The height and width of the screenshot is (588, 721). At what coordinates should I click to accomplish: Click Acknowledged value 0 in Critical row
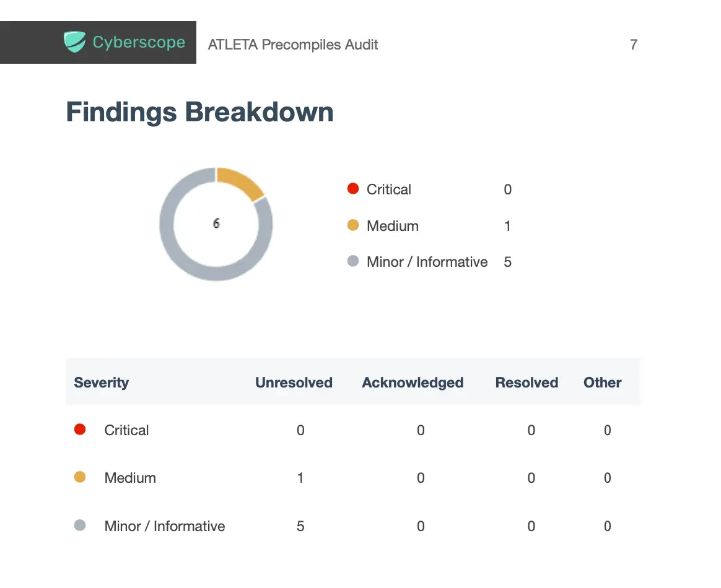421,430
